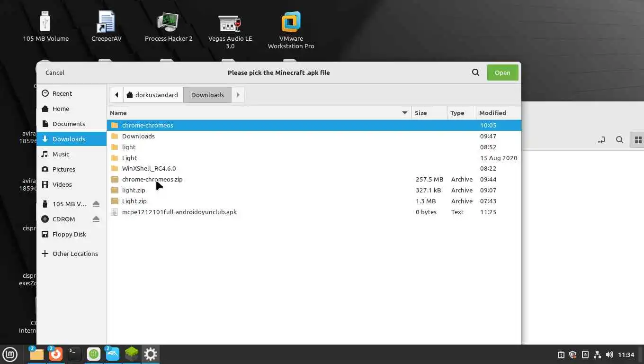This screenshot has width=644, height=364.
Task: Click the chrome-chromeos folder icon
Action: point(114,125)
